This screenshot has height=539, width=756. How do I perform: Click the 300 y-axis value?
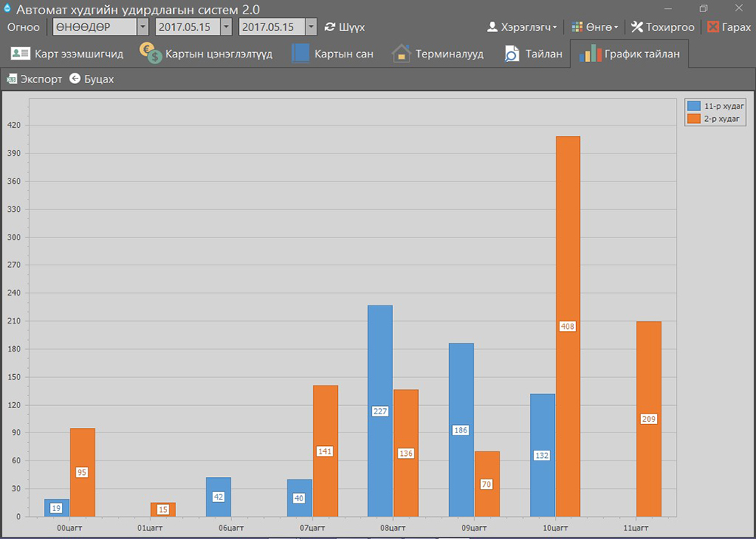click(14, 237)
